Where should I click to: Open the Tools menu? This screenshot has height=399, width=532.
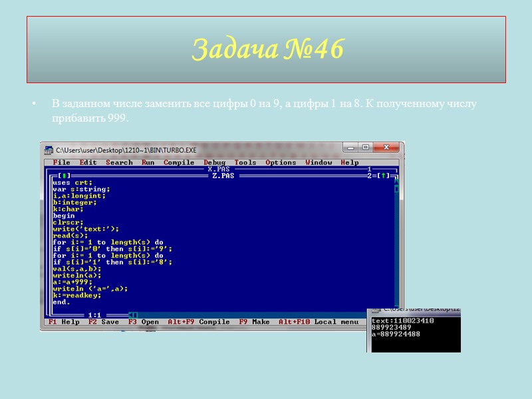pos(245,162)
